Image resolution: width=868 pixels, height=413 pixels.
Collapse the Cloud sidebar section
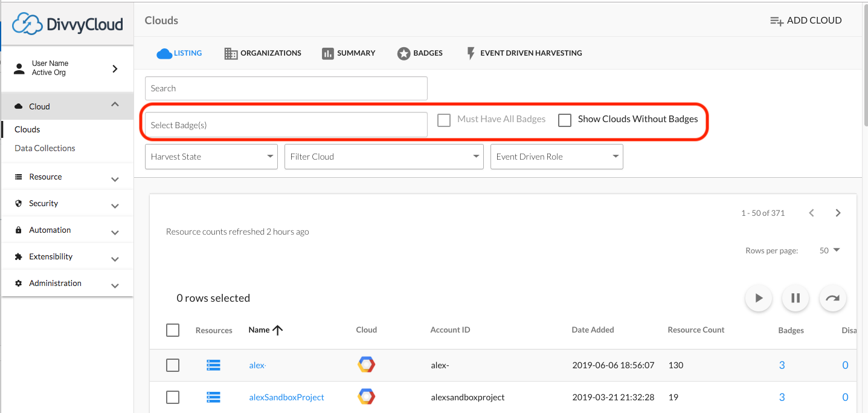pyautogui.click(x=115, y=105)
